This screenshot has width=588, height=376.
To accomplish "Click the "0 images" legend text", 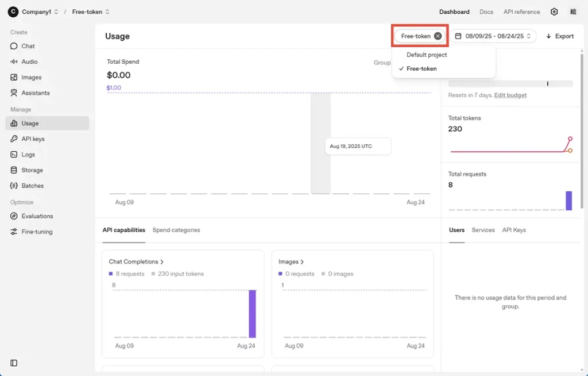I will (x=341, y=274).
